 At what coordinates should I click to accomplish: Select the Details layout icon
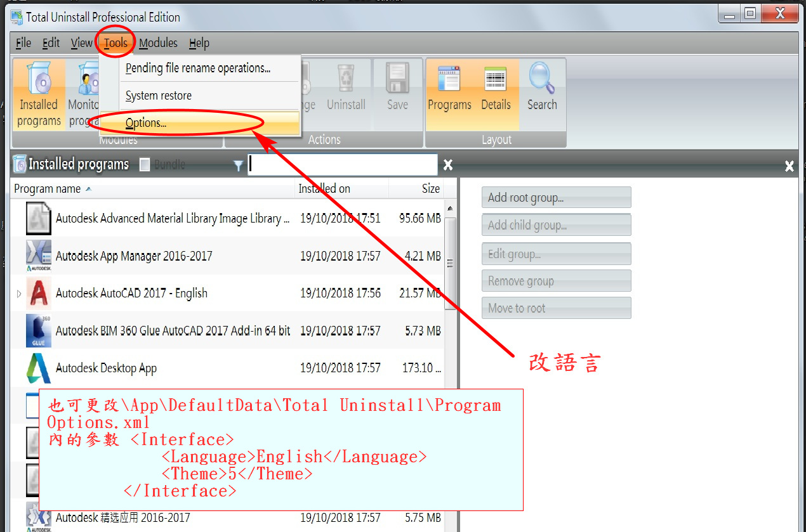click(x=496, y=79)
